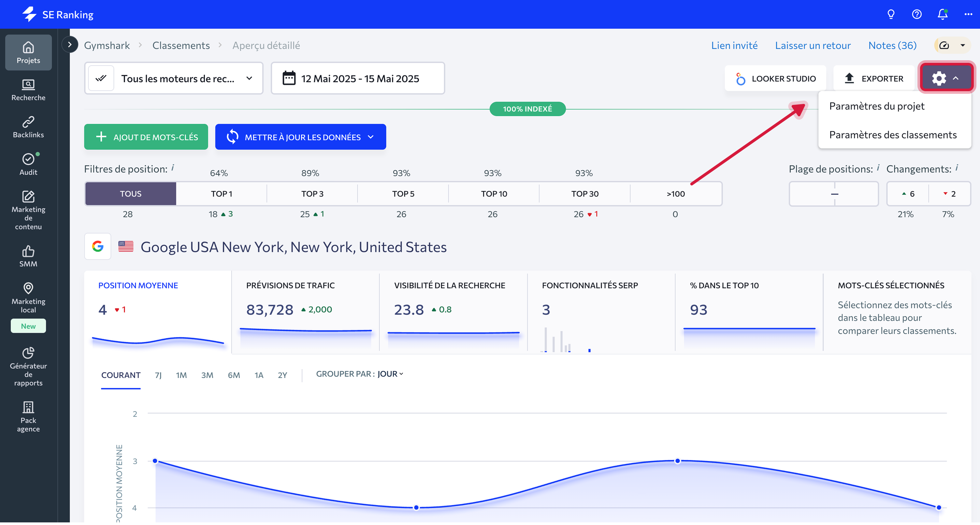Viewport: 980px width, 525px height.
Task: Open the Lien invité link
Action: 734,46
